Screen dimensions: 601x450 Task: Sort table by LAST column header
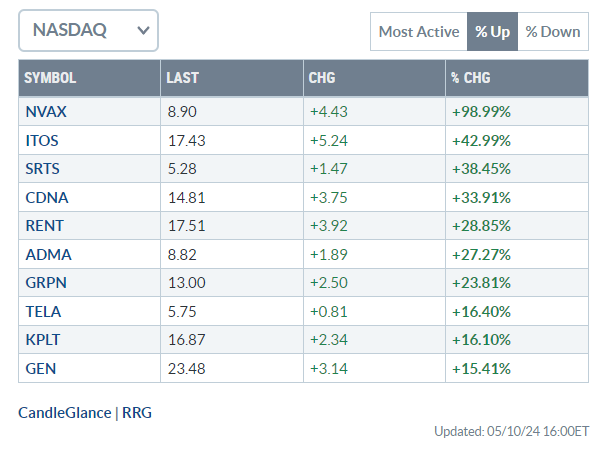[x=183, y=78]
